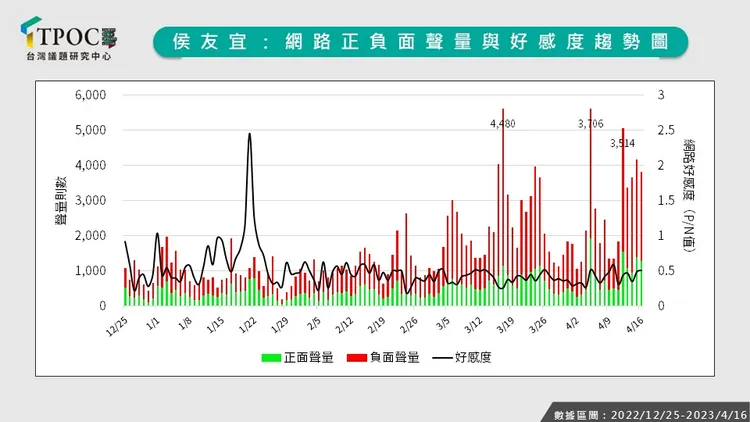Viewport: 750px width, 422px height.
Task: Click the 2/12 x-axis date label
Action: [344, 325]
